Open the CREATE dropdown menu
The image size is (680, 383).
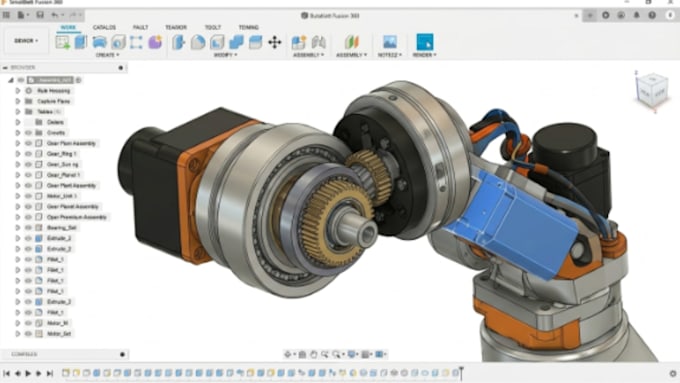[x=108, y=55]
